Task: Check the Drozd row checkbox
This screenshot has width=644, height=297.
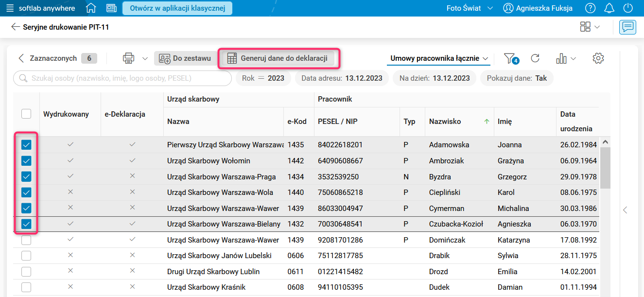Action: coord(26,272)
